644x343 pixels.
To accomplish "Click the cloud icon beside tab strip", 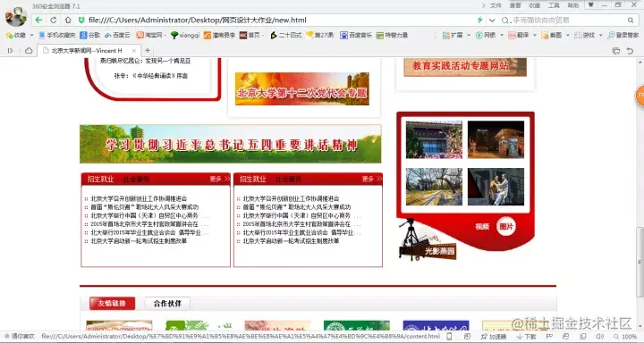I will point(29,50).
